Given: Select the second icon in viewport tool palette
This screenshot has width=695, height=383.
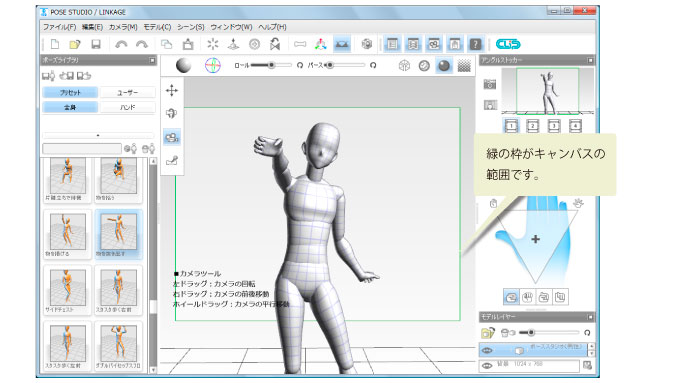Looking at the screenshot, I should [172, 113].
